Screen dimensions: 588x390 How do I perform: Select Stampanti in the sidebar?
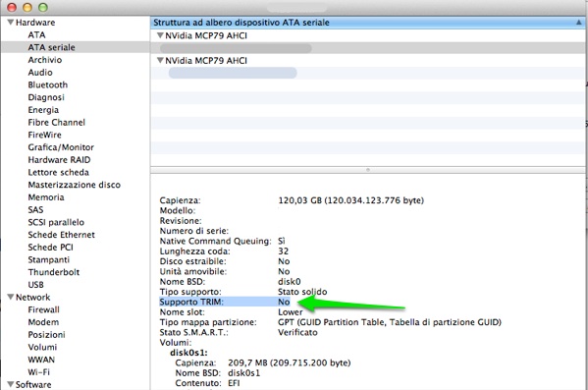click(x=48, y=259)
